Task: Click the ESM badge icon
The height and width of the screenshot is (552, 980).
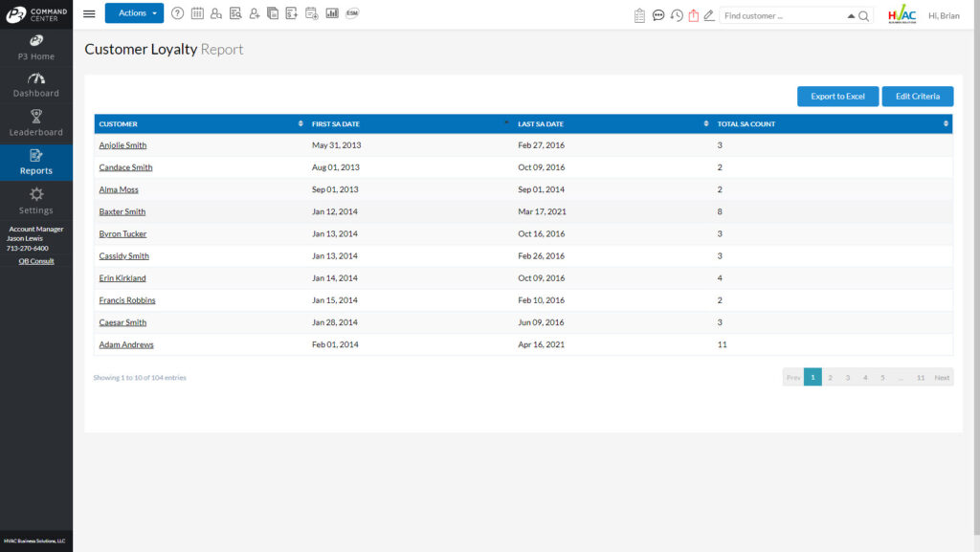Action: coord(352,13)
